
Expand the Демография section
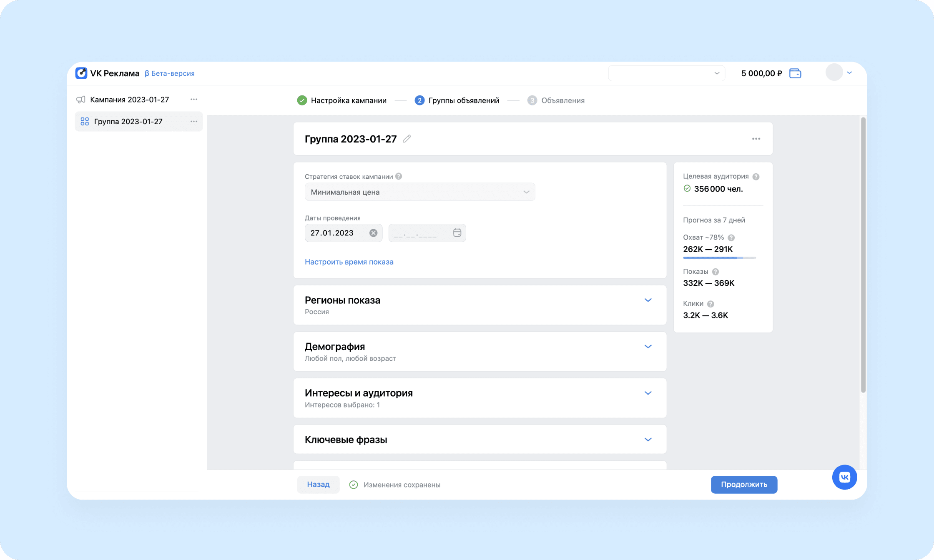[648, 347]
